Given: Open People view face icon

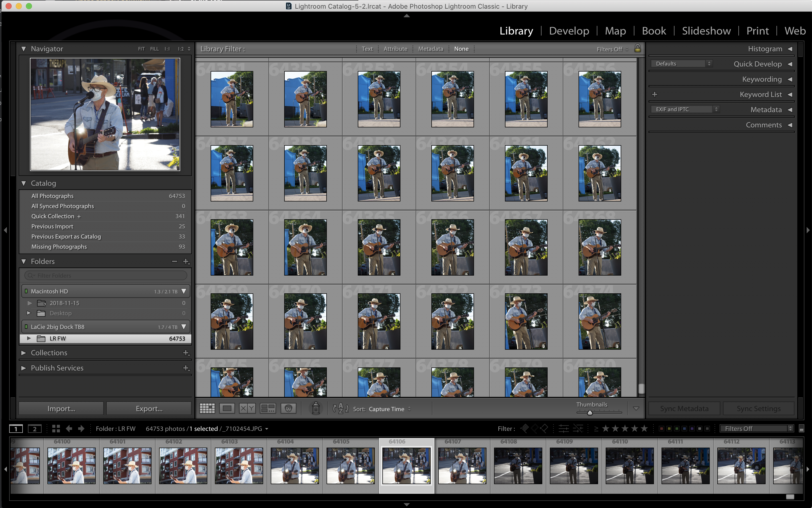Looking at the screenshot, I should coord(288,409).
